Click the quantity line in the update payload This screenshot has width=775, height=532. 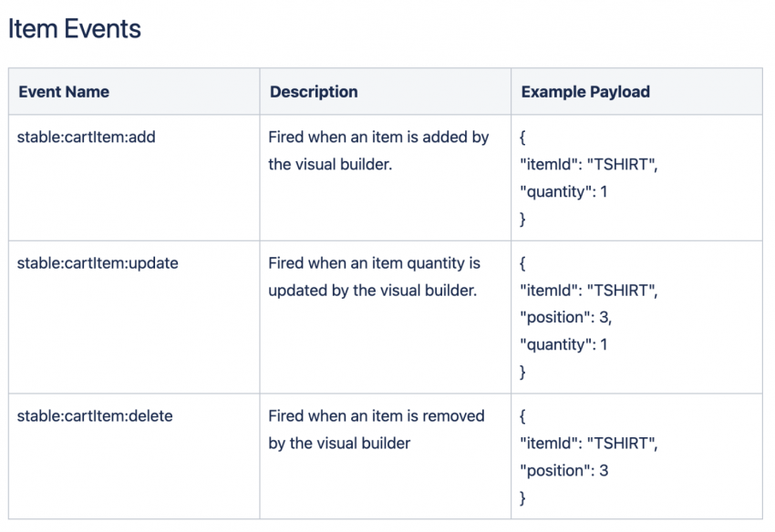(563, 344)
